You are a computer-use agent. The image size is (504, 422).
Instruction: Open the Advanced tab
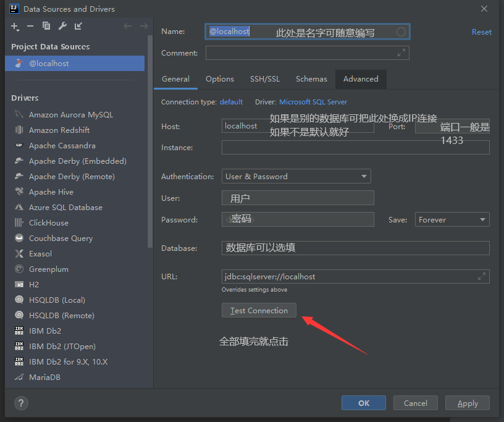pos(361,79)
